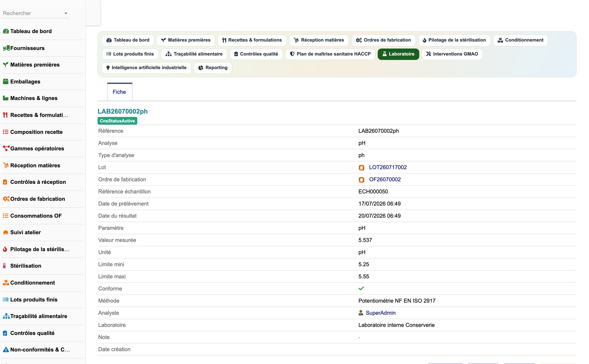Click the LAB26070002ph record title
This screenshot has width=589, height=364.
[x=123, y=112]
